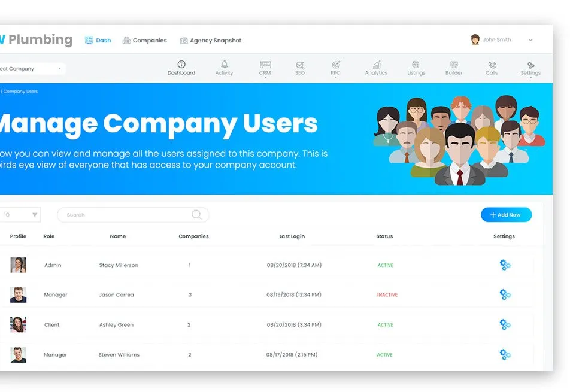Click the Companies building icon
Viewport: 570px width, 392px height.
click(126, 40)
